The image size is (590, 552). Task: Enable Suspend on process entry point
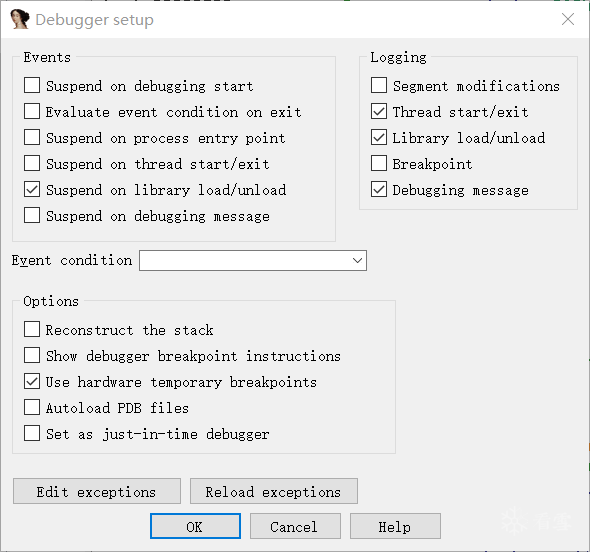click(x=32, y=137)
